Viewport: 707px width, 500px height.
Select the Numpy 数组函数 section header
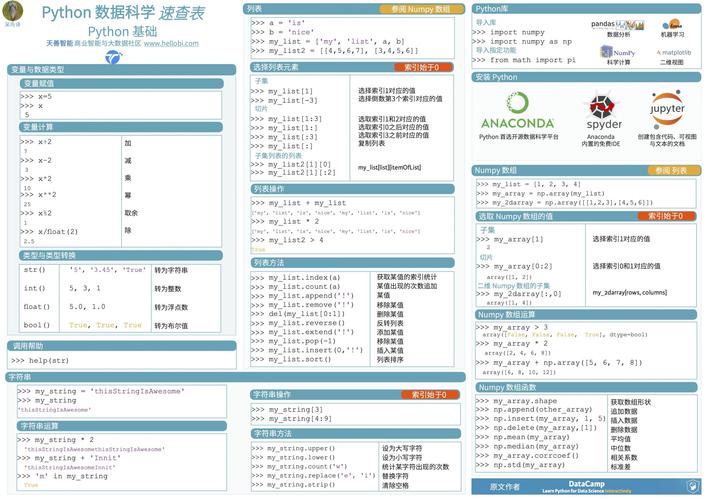click(586, 387)
